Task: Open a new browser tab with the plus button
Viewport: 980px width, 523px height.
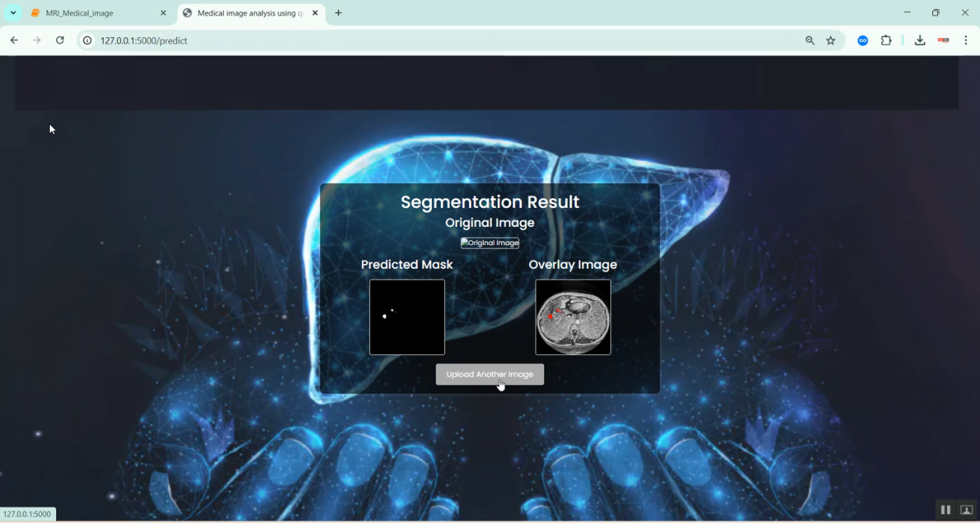Action: tap(338, 12)
